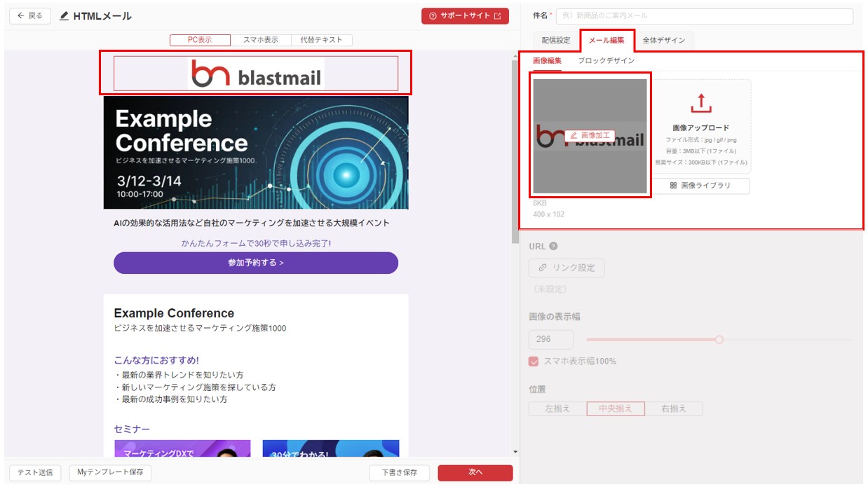The height and width of the screenshot is (489, 868).
Task: Click the (未設定) link status text
Action: pos(550,289)
